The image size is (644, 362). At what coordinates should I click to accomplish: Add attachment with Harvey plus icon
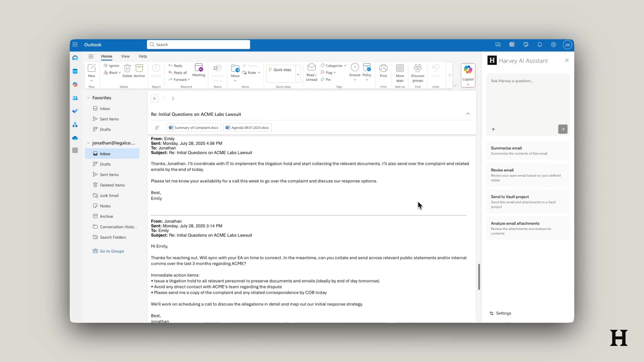coord(493,129)
